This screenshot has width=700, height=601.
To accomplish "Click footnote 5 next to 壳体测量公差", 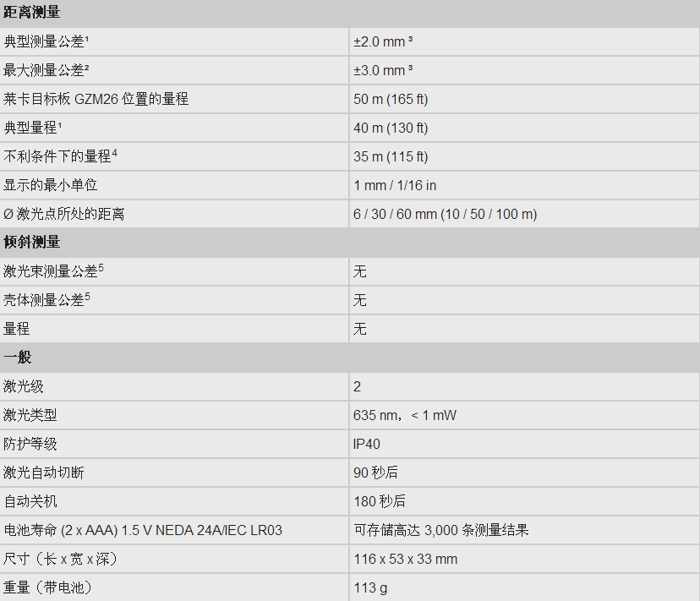I will (87, 297).
